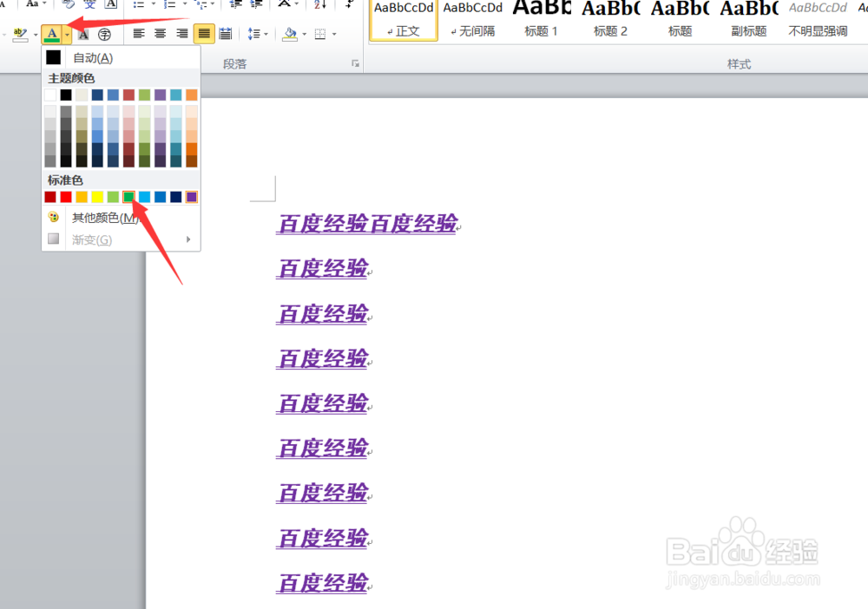Viewport: 868px width, 609px height.
Task: Apply the 标题 title style
Action: point(680,21)
